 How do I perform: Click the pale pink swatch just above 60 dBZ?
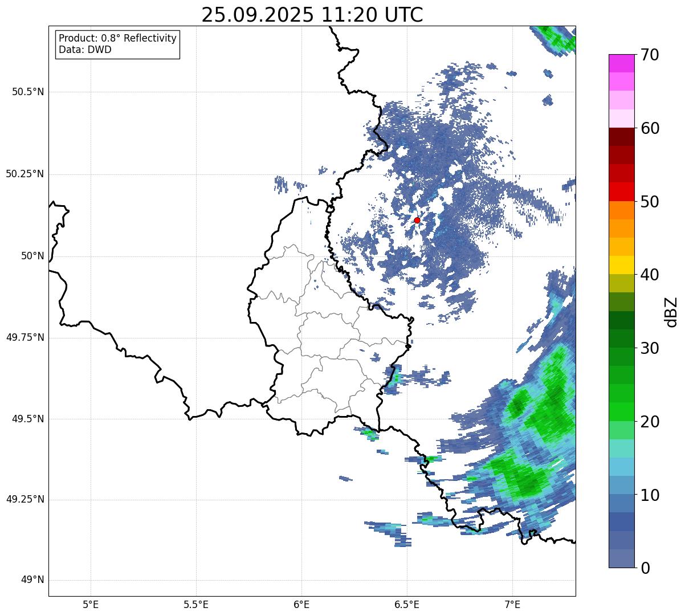tap(621, 119)
